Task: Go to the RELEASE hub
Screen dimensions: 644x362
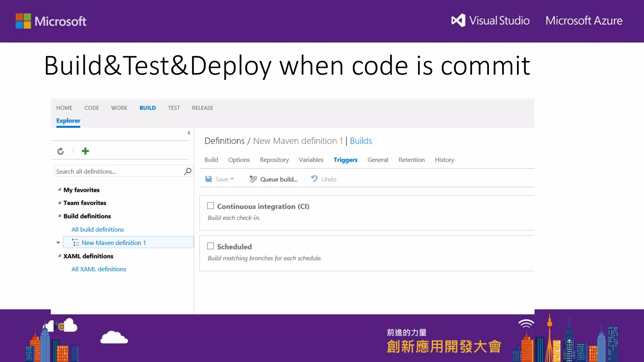Action: (203, 108)
